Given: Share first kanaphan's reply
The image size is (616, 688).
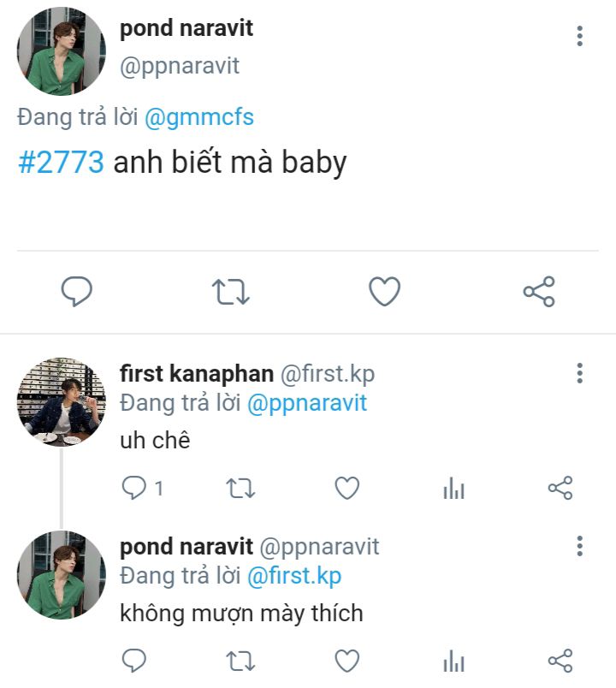Looking at the screenshot, I should 560,489.
